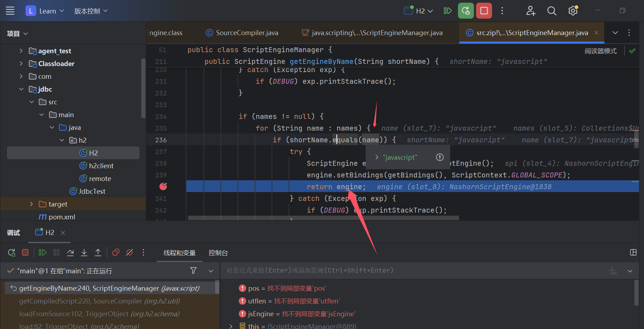Expand the Classloader module
644x329 pixels.
21,64
